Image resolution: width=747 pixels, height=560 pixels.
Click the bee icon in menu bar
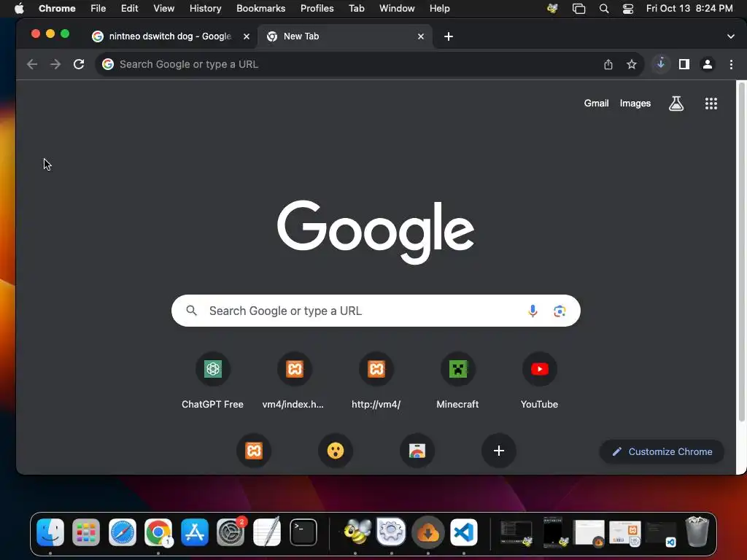point(553,9)
